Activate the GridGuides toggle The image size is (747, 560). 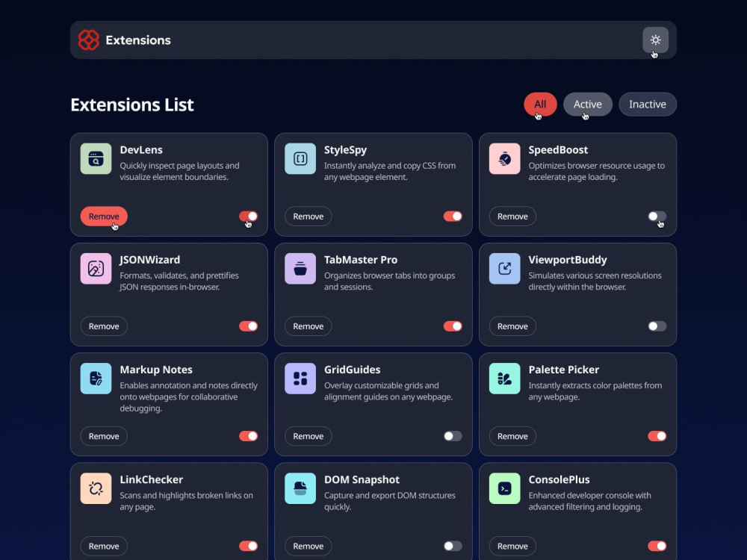(453, 436)
